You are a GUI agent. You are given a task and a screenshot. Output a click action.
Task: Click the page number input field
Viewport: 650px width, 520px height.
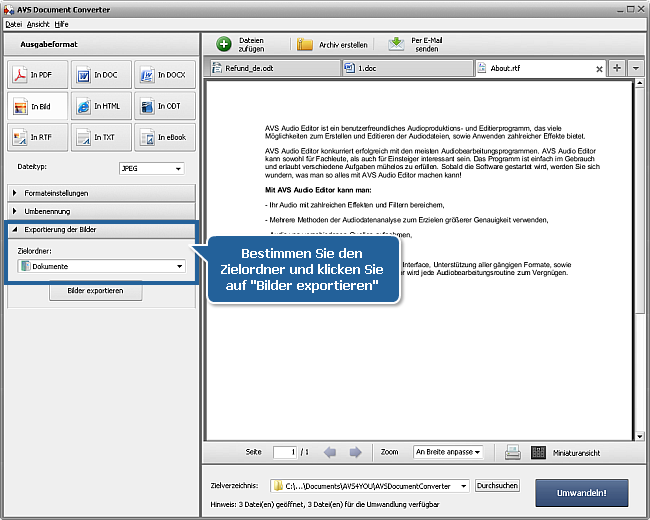pyautogui.click(x=285, y=452)
